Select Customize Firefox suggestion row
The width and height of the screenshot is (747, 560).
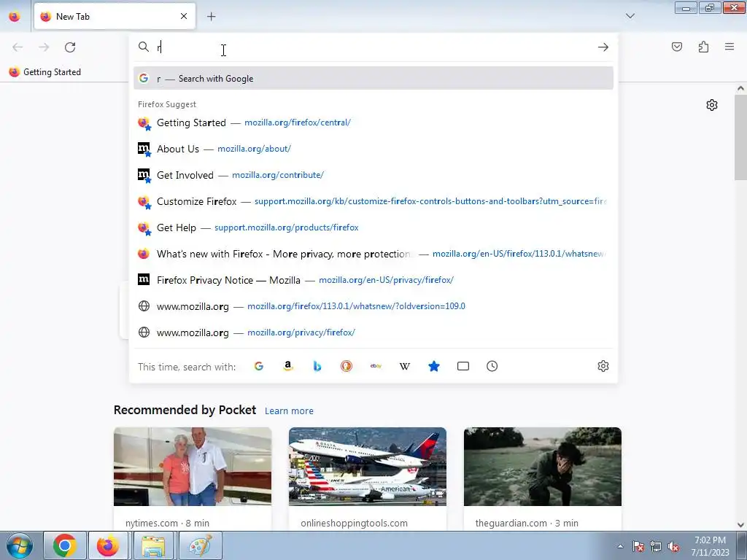[x=373, y=201]
